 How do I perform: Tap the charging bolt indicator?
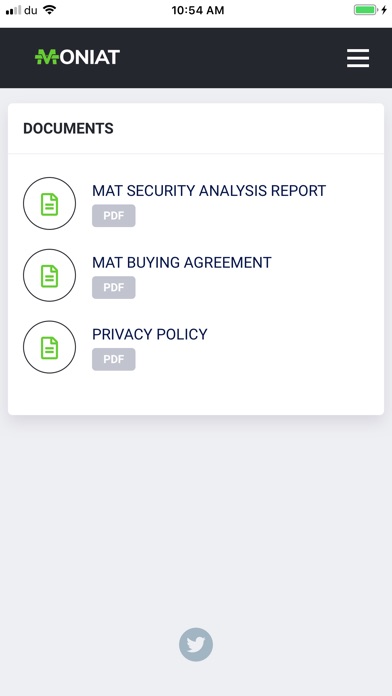(384, 10)
